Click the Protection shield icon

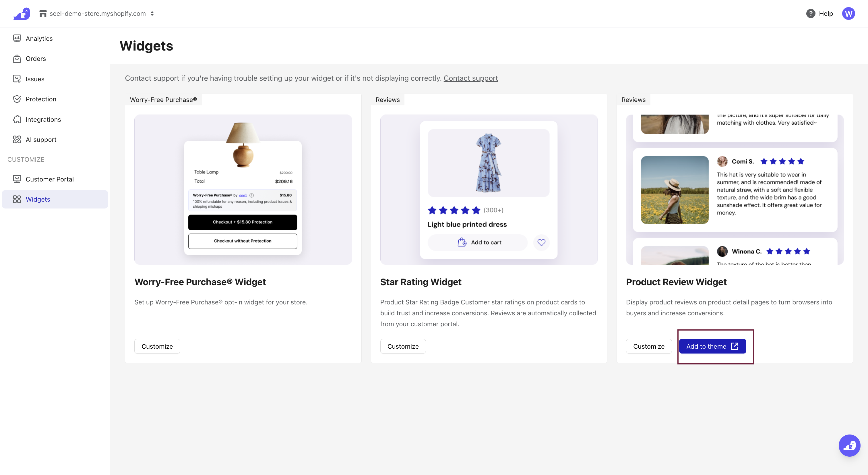17,99
